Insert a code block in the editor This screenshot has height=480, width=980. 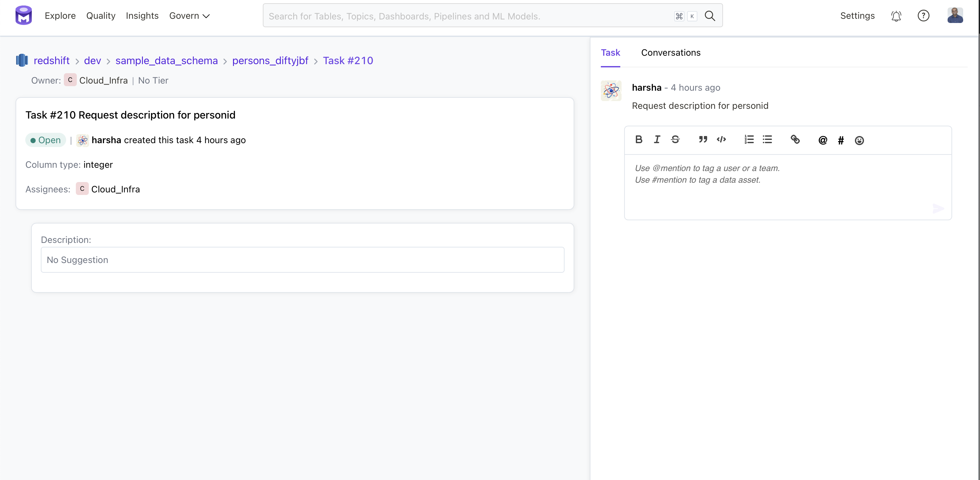[721, 140]
